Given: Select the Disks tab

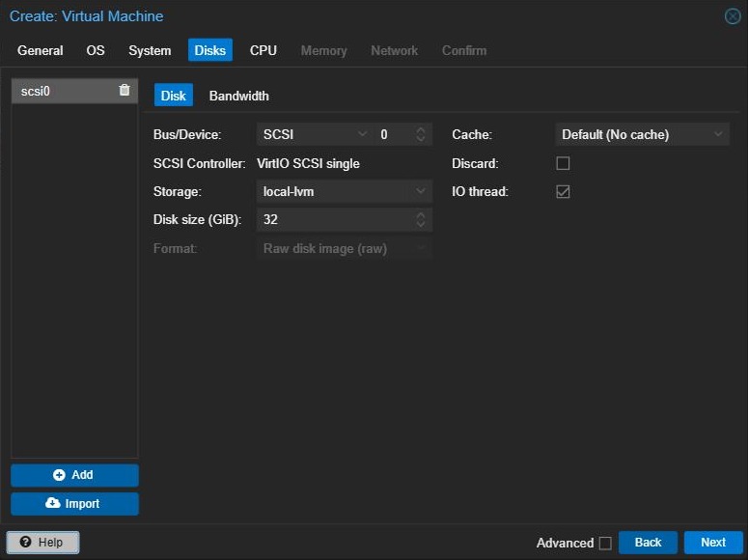Looking at the screenshot, I should pos(209,50).
